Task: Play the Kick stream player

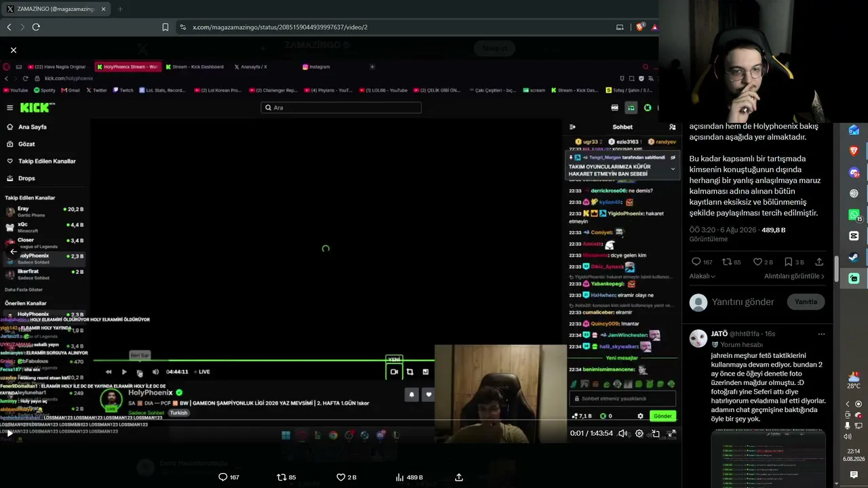Action: 124,371
